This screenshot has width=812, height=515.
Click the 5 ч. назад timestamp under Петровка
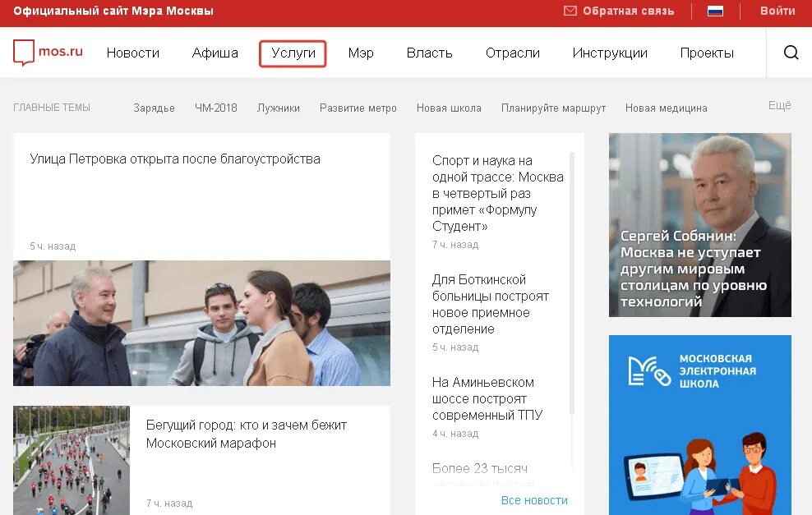coord(53,246)
